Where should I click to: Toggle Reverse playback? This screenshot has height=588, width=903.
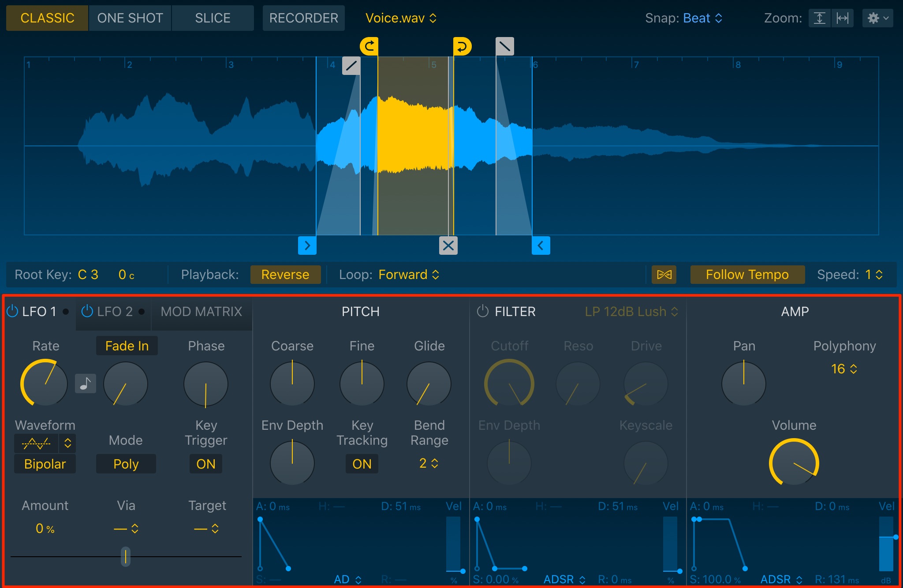pos(285,275)
